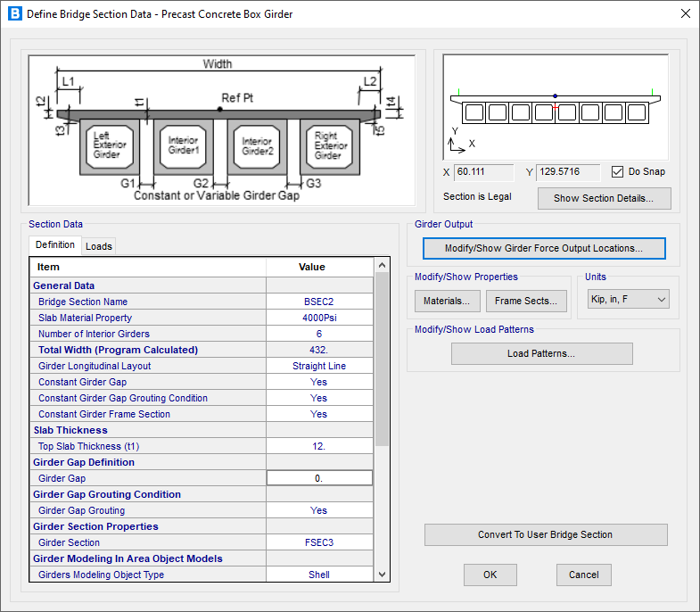This screenshot has width=700, height=612.
Task: Click the Slab Material Property value 4000Psi
Action: coord(319,318)
